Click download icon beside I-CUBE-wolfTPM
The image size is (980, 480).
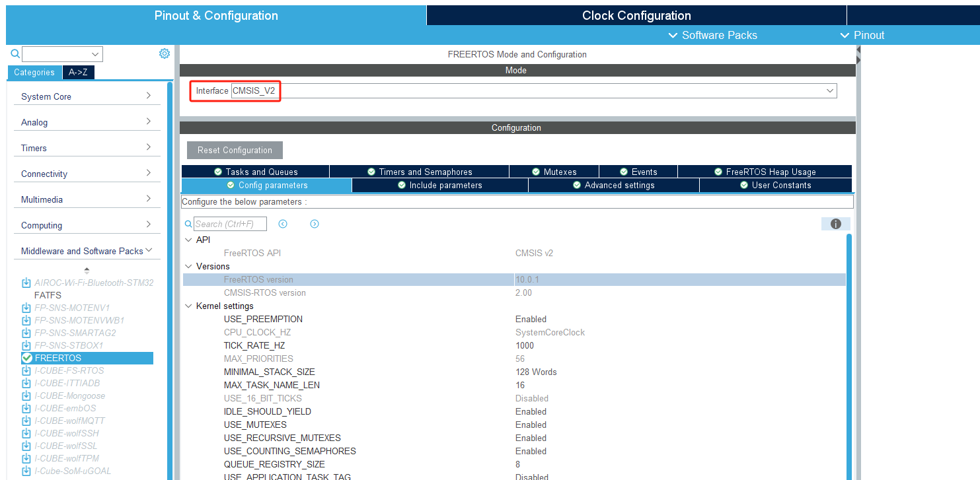click(26, 458)
